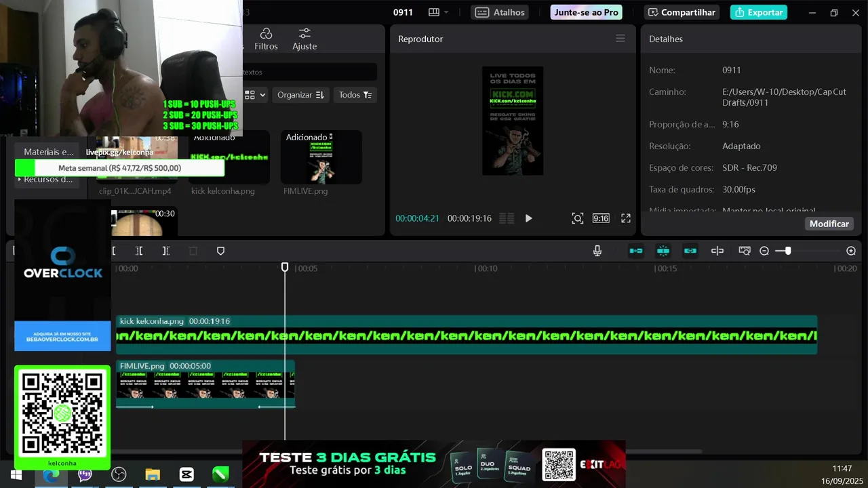
Task: Zoom out the timeline with the minus icon
Action: pos(764,251)
